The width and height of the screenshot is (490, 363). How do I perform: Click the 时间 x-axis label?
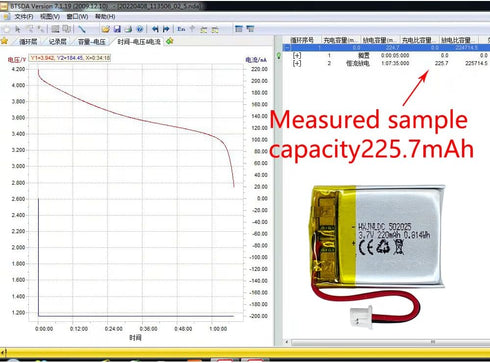[135, 338]
